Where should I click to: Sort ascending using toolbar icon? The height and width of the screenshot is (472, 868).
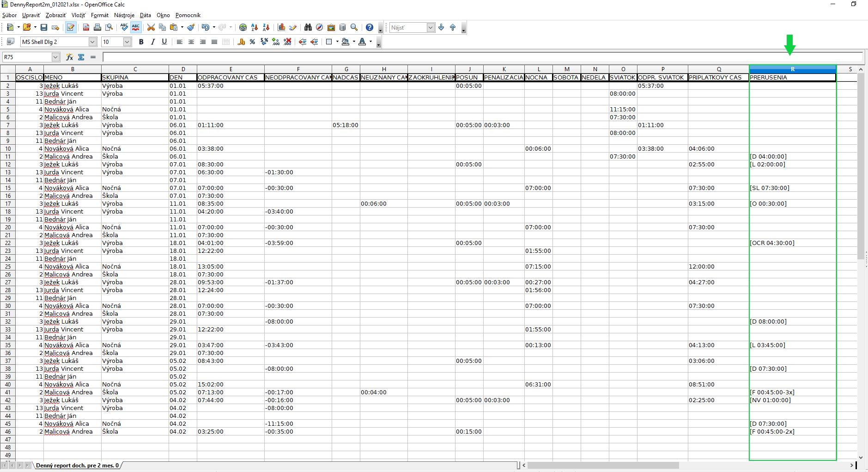255,28
